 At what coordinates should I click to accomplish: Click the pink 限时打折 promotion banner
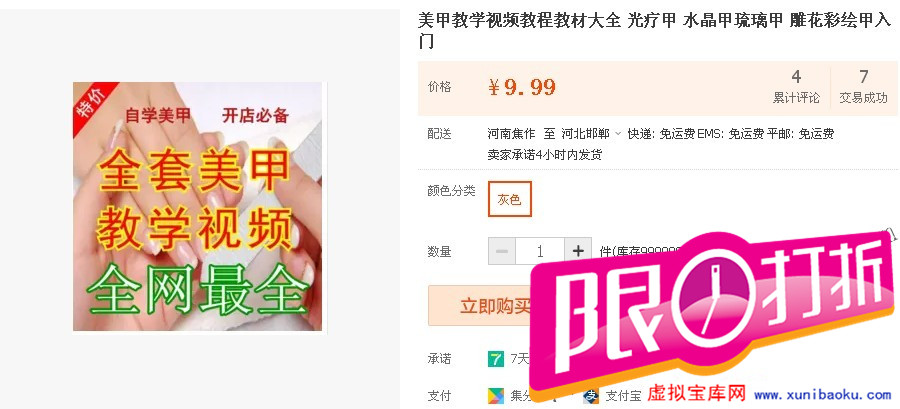click(x=712, y=304)
